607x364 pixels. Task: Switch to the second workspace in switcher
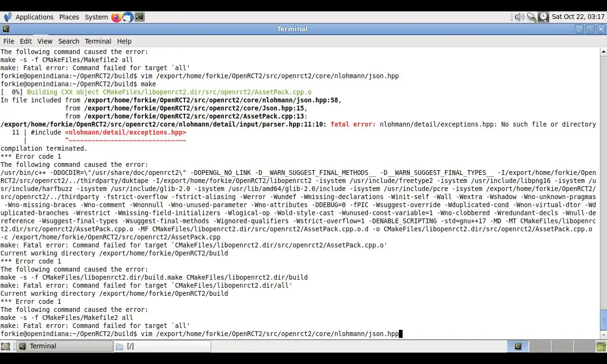pyautogui.click(x=539, y=346)
